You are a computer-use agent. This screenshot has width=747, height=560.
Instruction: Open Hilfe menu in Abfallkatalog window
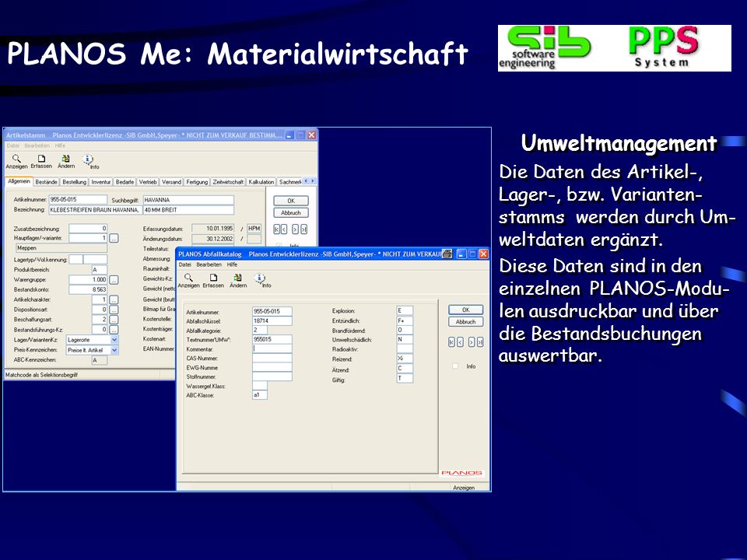[x=232, y=264]
